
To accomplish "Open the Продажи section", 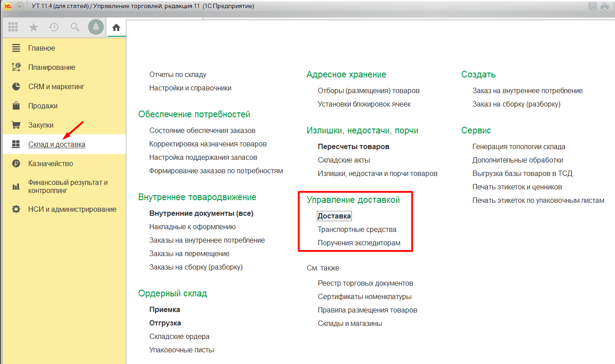I will pyautogui.click(x=43, y=106).
